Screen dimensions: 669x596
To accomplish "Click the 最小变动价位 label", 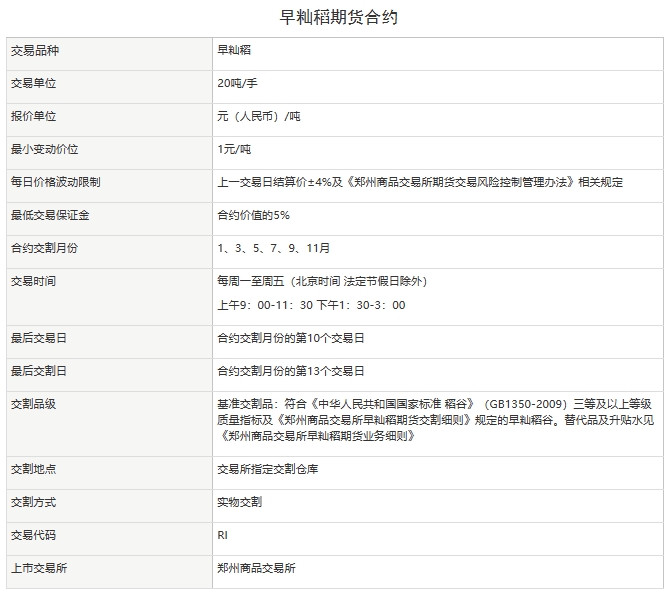I will click(44, 149).
